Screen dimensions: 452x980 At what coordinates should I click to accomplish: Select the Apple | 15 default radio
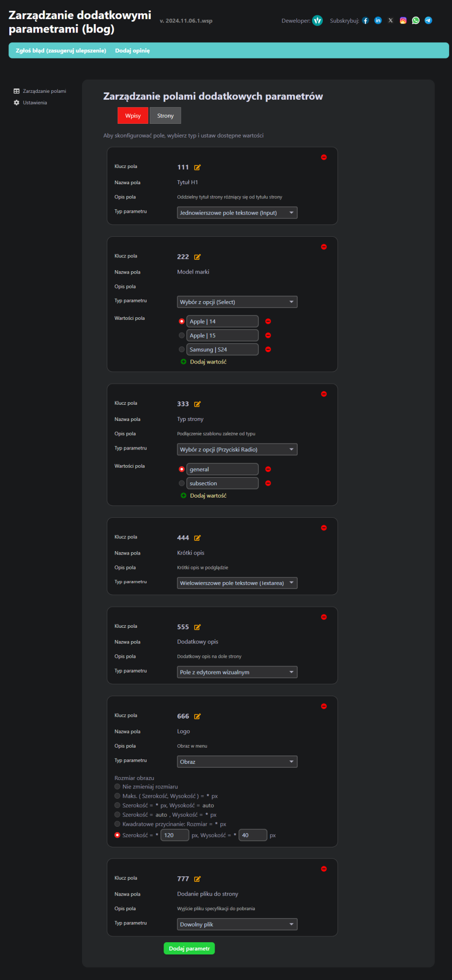coord(182,336)
